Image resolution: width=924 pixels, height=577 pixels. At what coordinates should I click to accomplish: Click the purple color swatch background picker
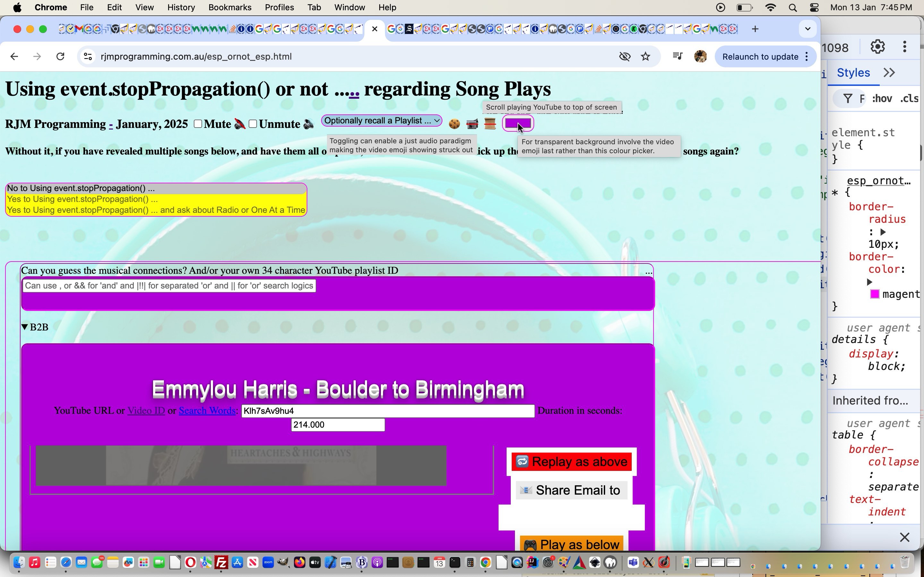pyautogui.click(x=518, y=123)
